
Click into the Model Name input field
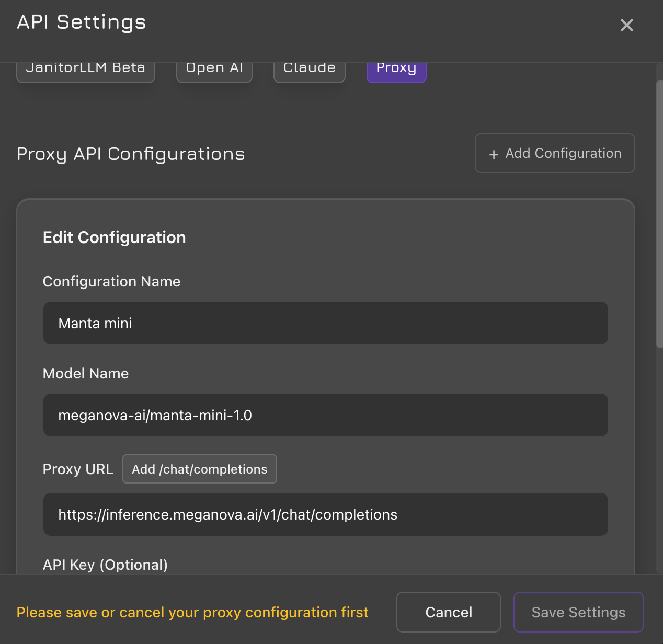(x=325, y=415)
